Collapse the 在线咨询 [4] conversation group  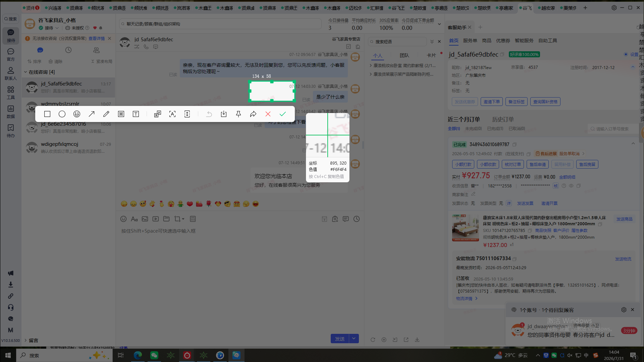click(x=25, y=72)
